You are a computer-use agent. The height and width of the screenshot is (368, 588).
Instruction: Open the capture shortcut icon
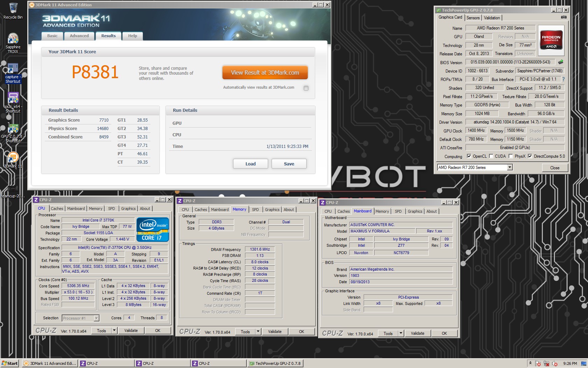(13, 73)
